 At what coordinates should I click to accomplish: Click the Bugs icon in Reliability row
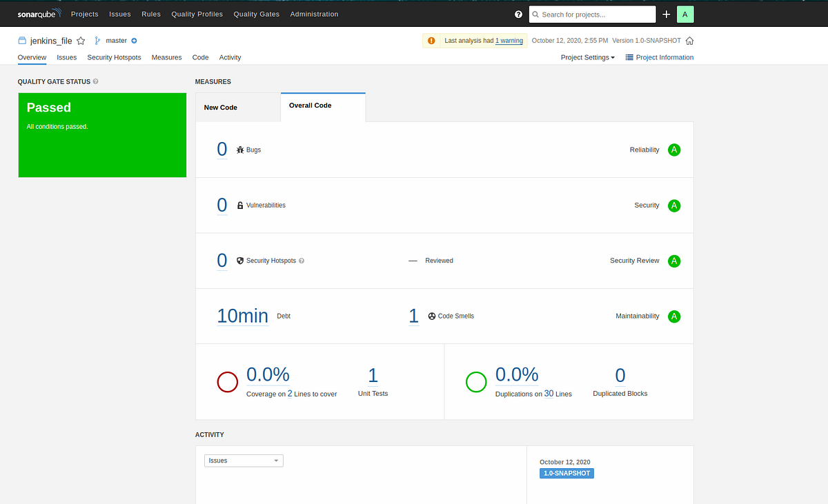coord(240,149)
